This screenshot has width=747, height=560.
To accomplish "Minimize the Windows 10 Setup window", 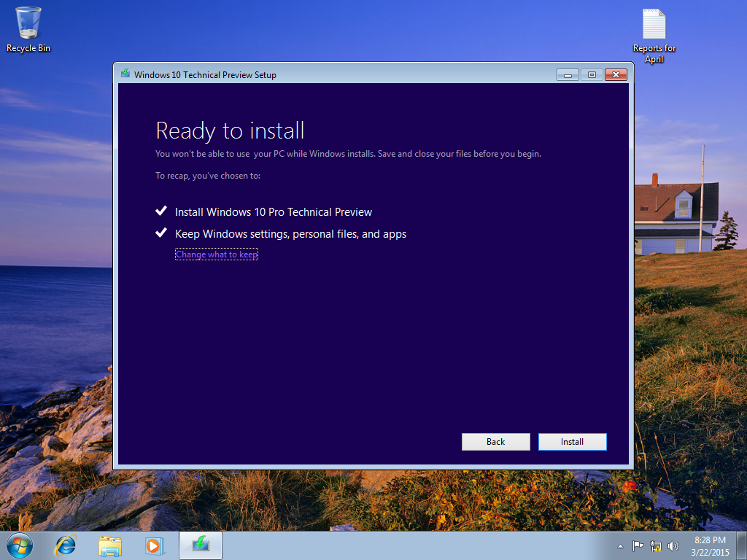I will pos(568,75).
